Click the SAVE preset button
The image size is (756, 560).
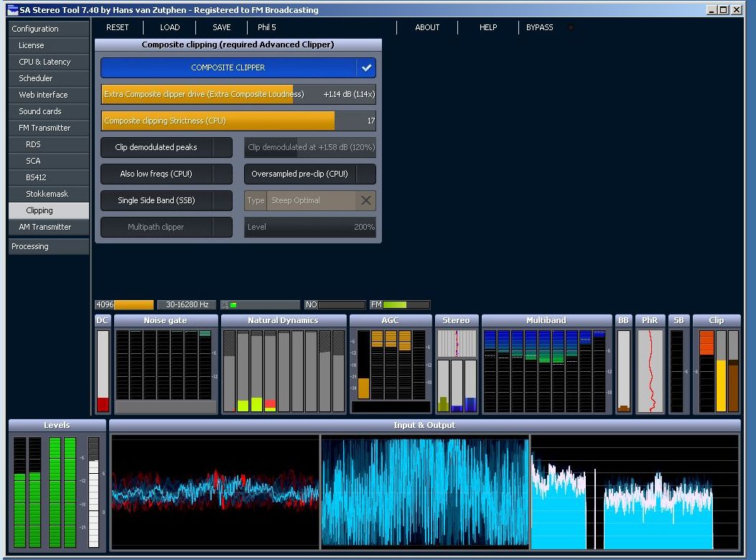[222, 27]
